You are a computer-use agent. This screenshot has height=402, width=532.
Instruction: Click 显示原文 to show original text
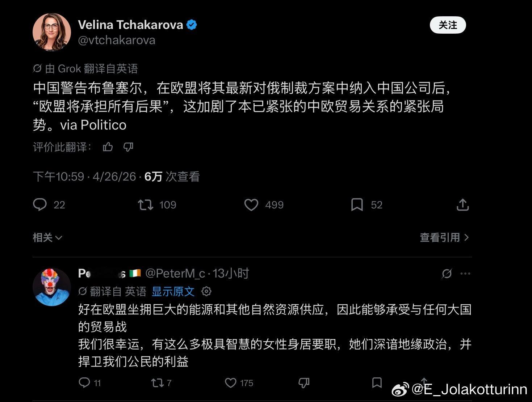[x=173, y=291]
